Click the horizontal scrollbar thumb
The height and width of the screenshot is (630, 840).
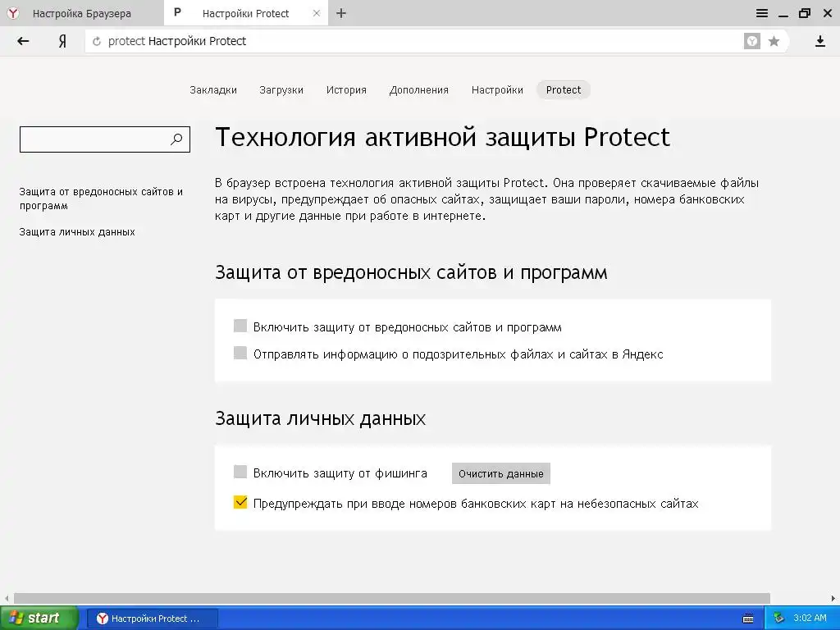coord(391,598)
